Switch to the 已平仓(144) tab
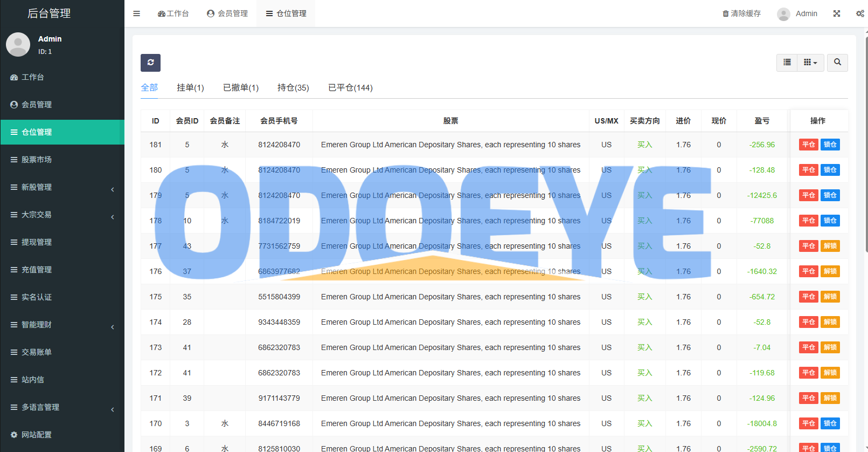The height and width of the screenshot is (452, 868). (350, 88)
